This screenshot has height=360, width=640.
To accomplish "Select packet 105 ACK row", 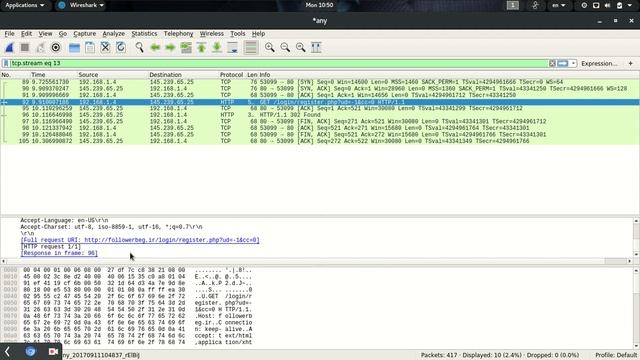I will pyautogui.click(x=320, y=141).
